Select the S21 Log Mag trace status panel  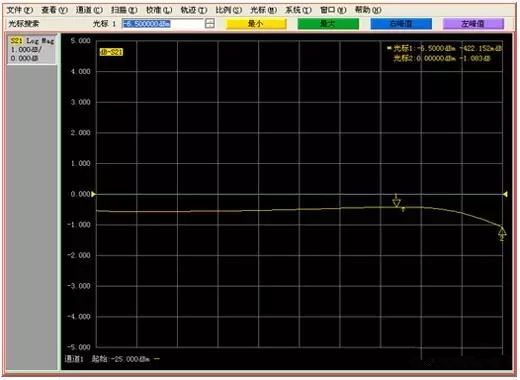32,49
